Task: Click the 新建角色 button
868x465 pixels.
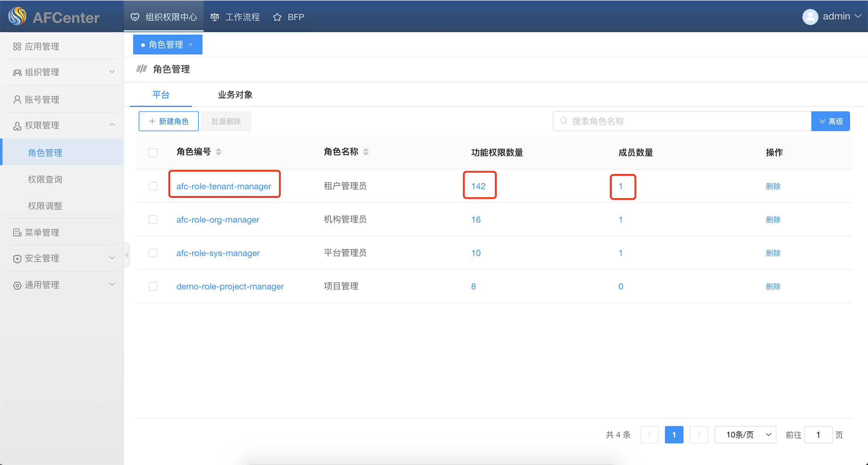Action: coord(169,121)
